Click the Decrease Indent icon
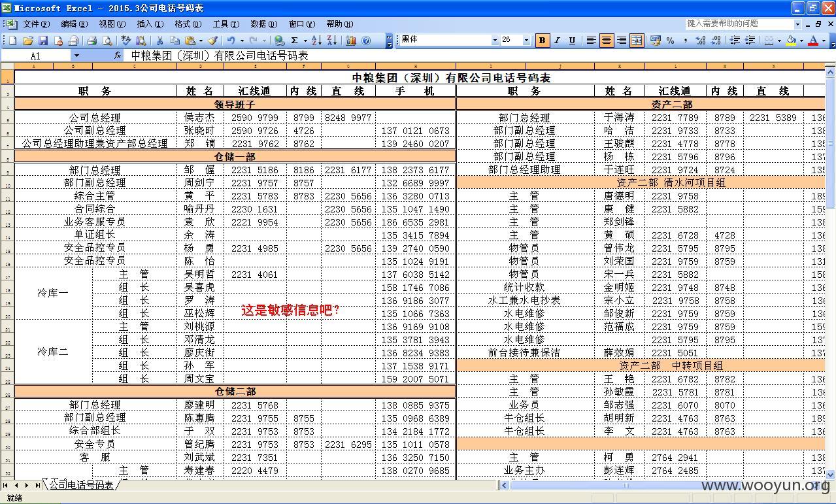The image size is (836, 504). (x=735, y=41)
